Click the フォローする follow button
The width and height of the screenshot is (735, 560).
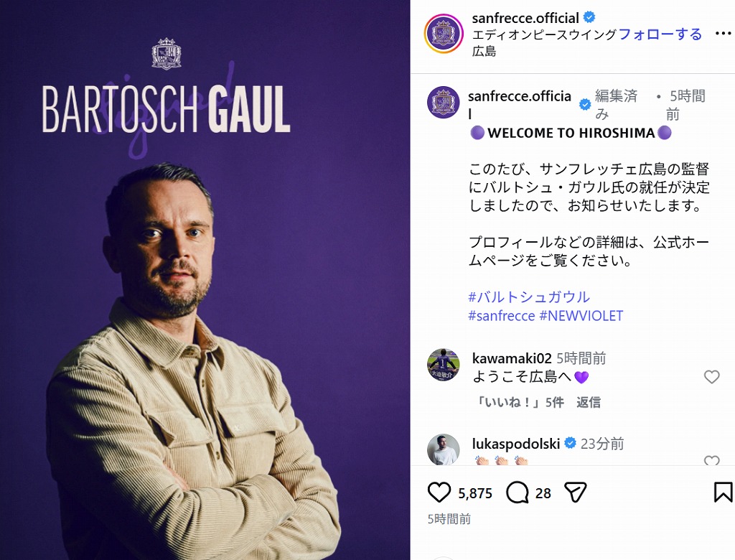click(x=660, y=34)
